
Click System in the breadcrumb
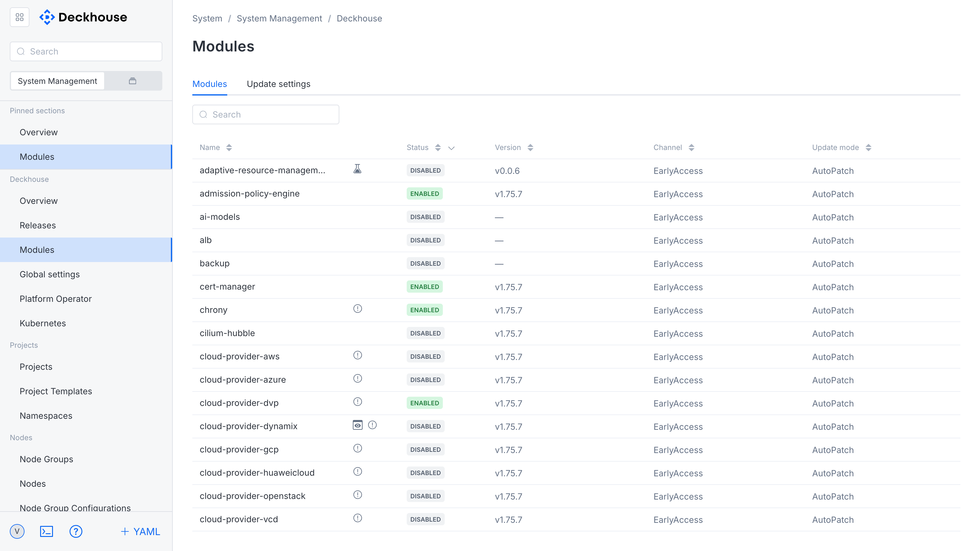[x=207, y=18]
